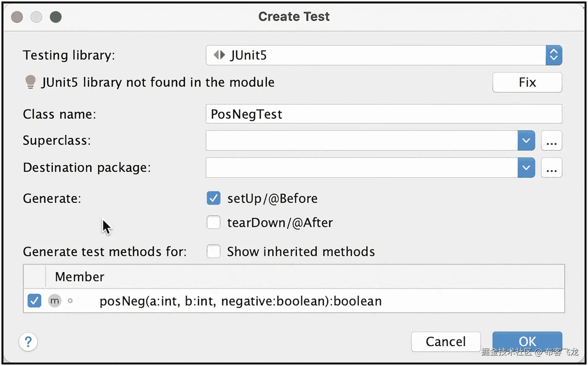Image resolution: width=588 pixels, height=366 pixels.
Task: Click the JUnit5 library icon in the combo box
Action: (219, 55)
